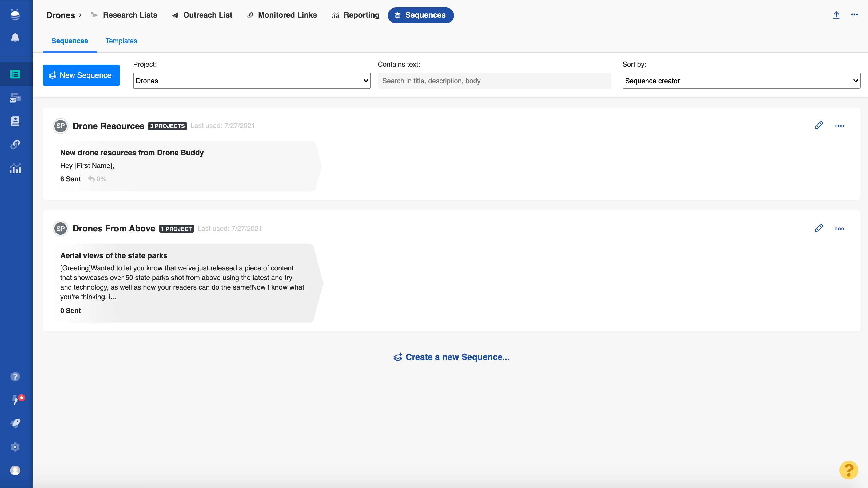View Reporting dashboard

[356, 15]
